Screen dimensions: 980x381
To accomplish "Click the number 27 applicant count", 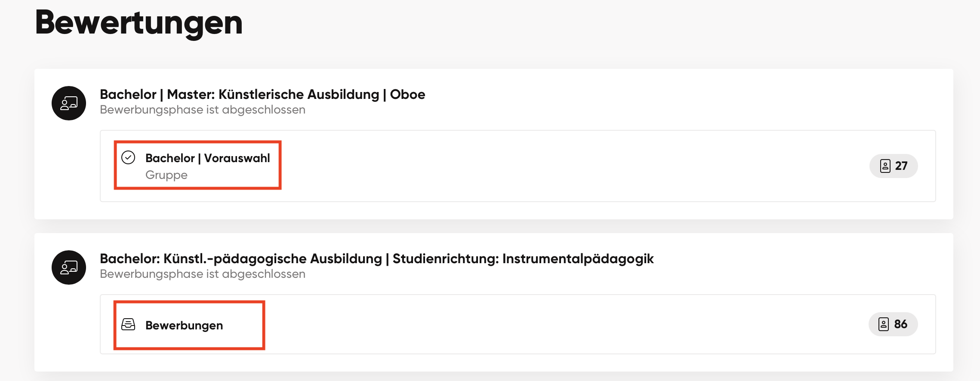I will (x=901, y=166).
